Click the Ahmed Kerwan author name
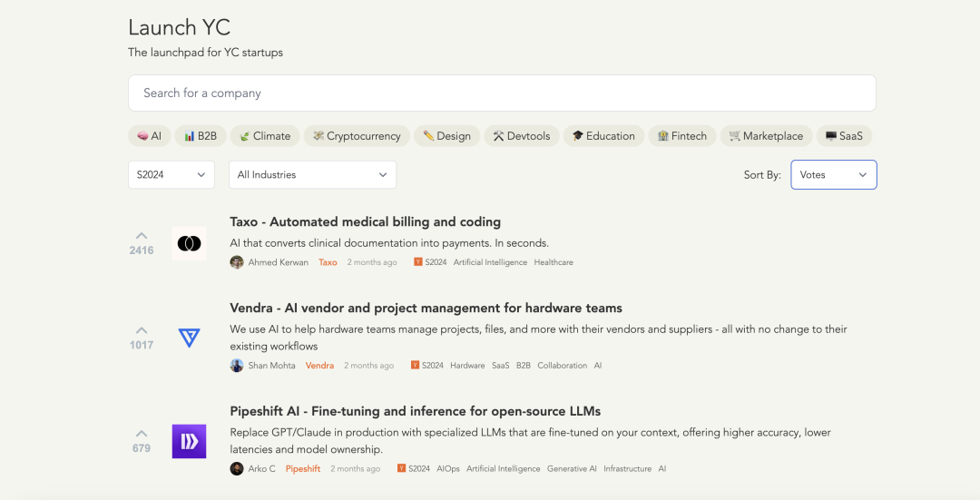 tap(279, 262)
